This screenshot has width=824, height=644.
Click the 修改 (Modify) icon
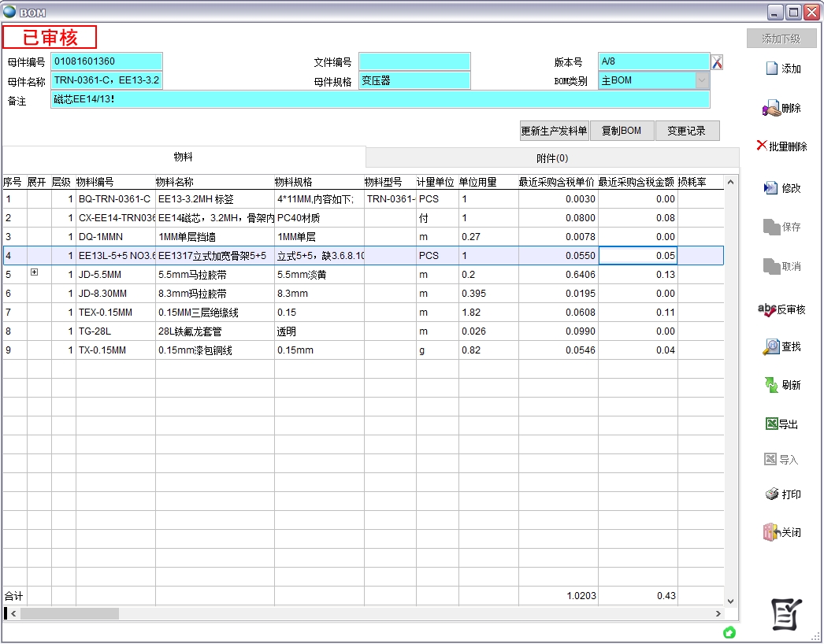771,188
